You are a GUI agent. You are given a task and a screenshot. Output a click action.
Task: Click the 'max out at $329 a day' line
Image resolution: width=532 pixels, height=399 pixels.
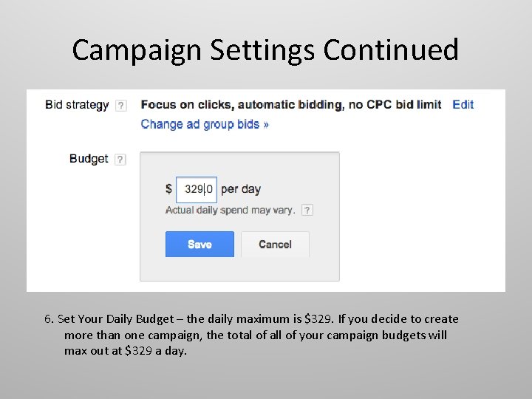126,350
